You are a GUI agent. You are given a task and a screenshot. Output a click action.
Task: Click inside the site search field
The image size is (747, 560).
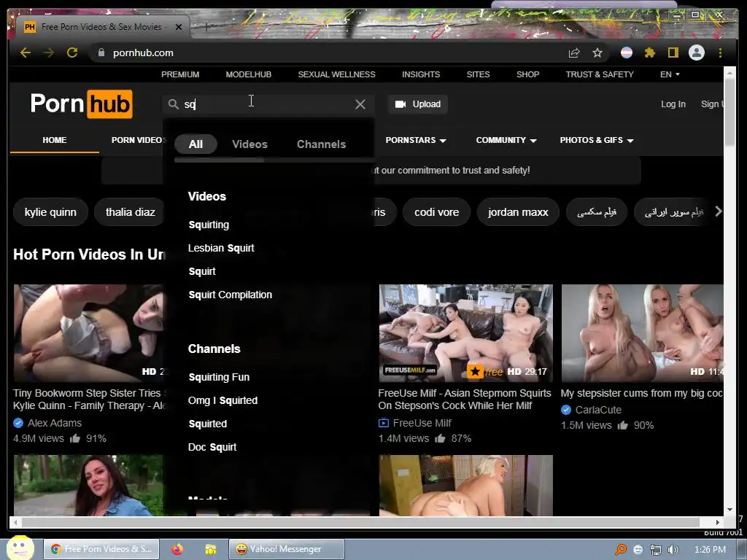(267, 104)
